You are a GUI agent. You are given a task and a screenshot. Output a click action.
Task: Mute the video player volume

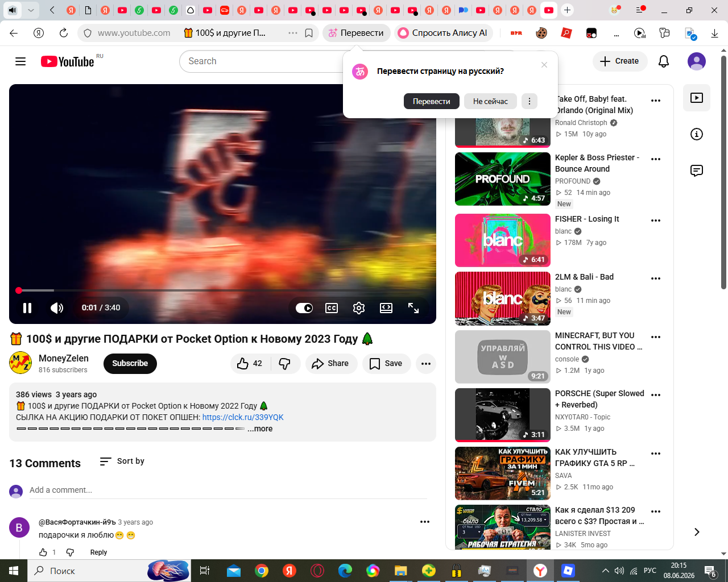[x=56, y=308]
